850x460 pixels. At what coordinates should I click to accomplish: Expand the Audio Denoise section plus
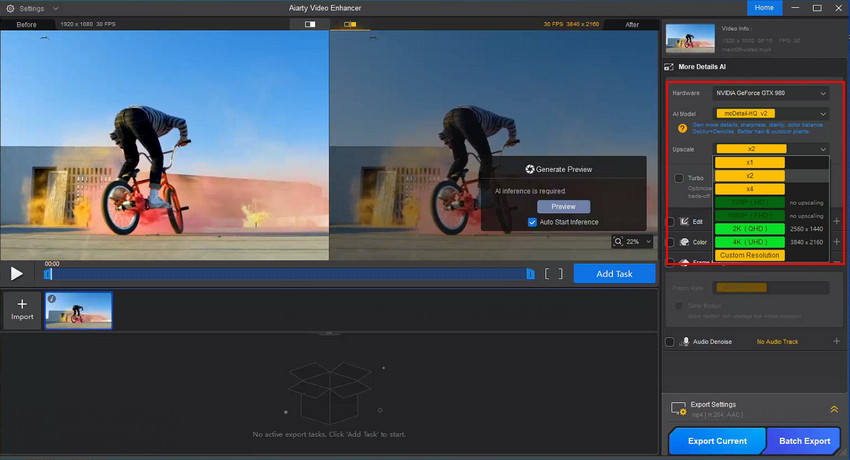pos(836,341)
